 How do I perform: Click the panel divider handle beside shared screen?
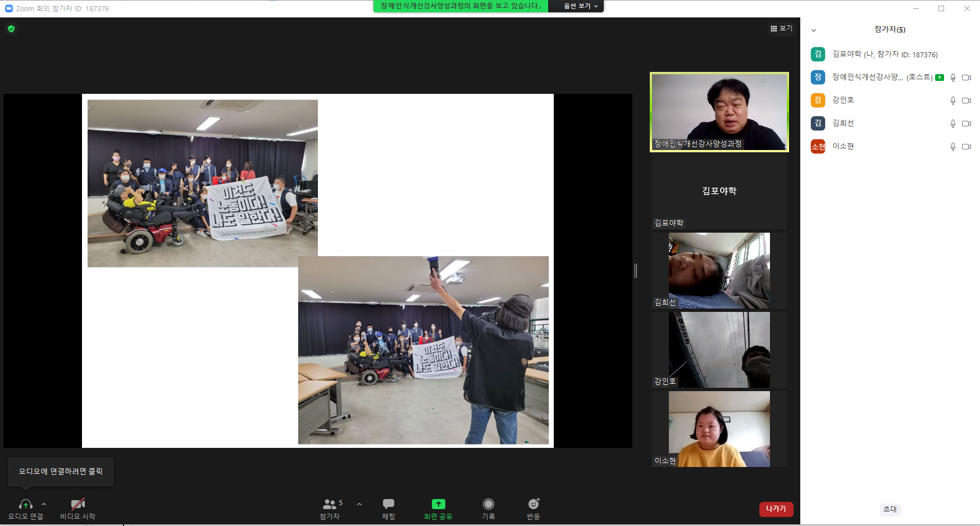pos(636,271)
